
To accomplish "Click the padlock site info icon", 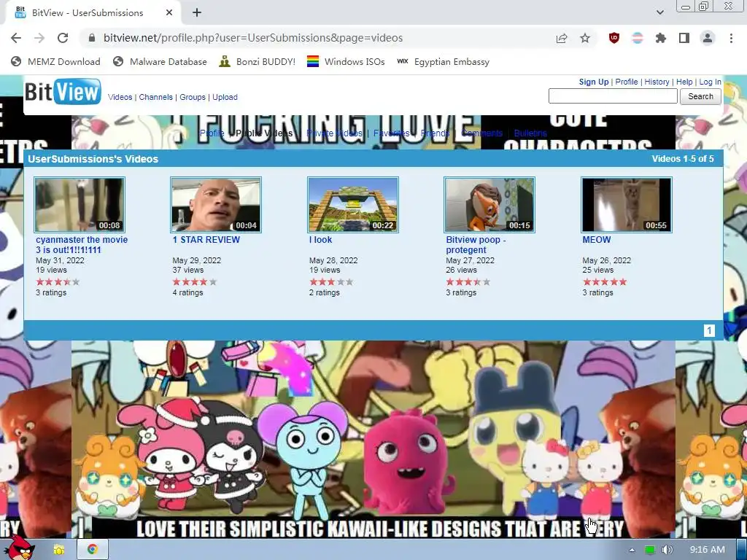I will (92, 38).
